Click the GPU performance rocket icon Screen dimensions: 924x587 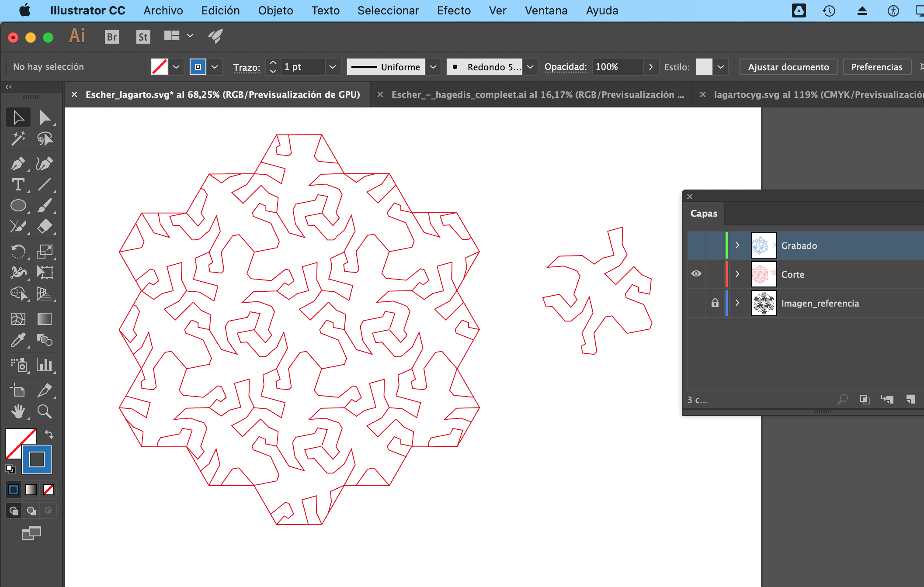(215, 36)
